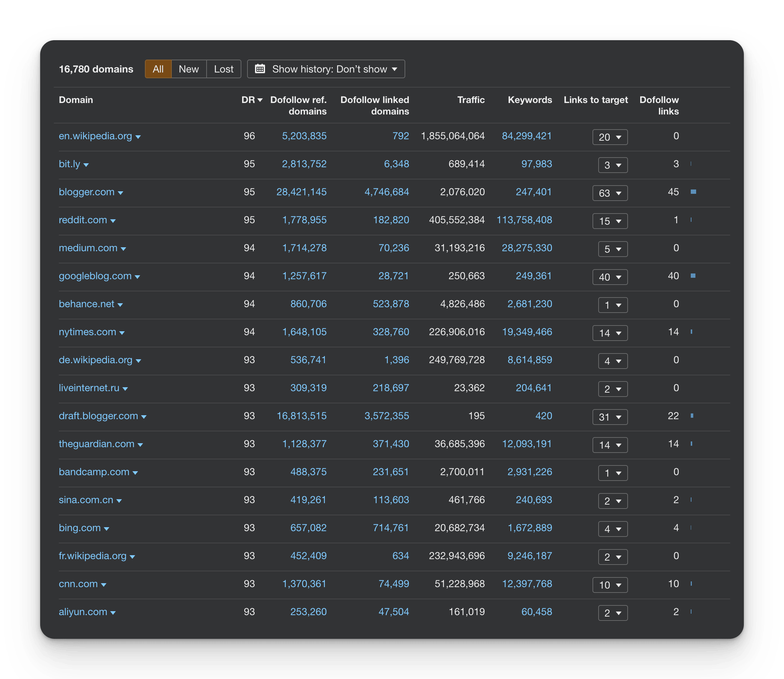Click the Dofollow linked domains header
This screenshot has width=784, height=679.
coord(375,106)
